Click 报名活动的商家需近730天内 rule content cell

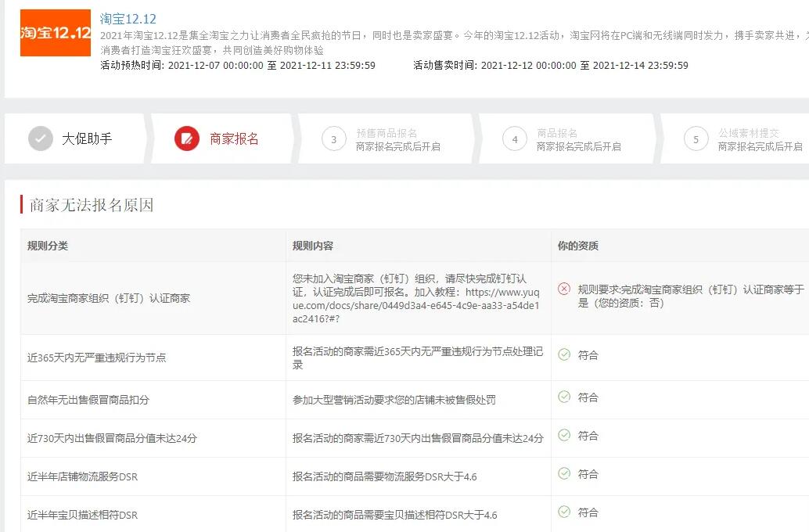pyautogui.click(x=418, y=438)
